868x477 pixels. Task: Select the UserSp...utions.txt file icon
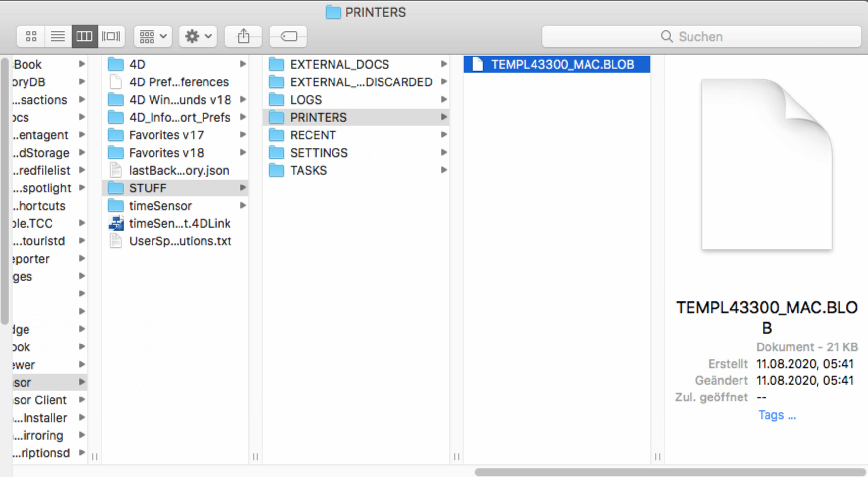click(x=116, y=241)
